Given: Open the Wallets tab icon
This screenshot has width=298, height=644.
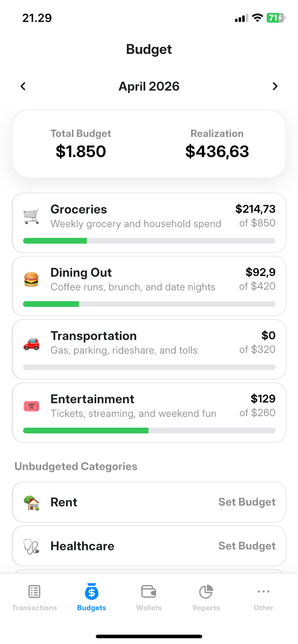Looking at the screenshot, I should click(x=149, y=592).
